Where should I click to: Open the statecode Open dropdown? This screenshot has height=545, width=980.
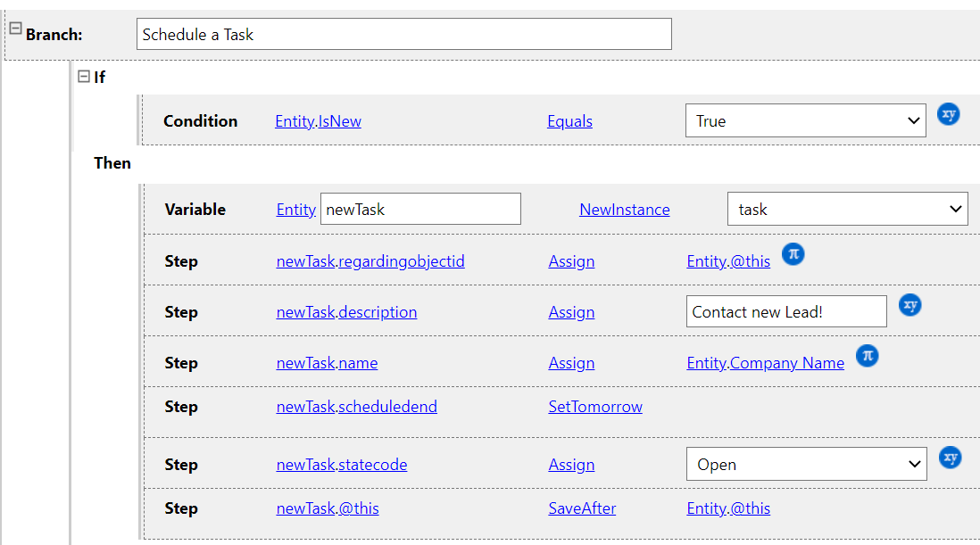click(806, 465)
